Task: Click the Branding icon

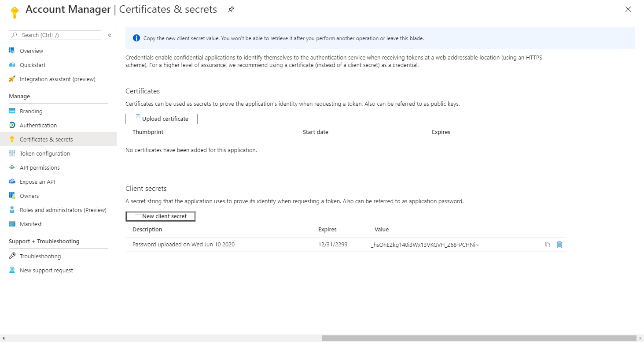Action: click(12, 111)
